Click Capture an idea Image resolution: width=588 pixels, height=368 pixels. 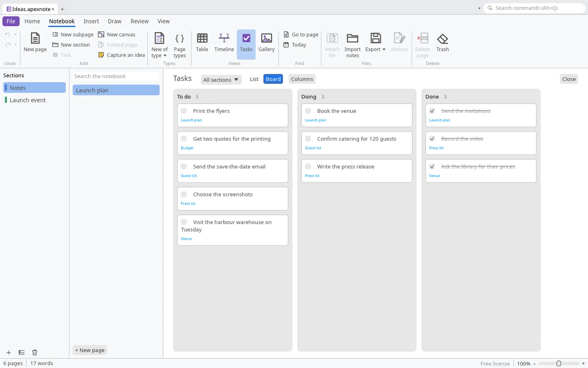tap(121, 55)
